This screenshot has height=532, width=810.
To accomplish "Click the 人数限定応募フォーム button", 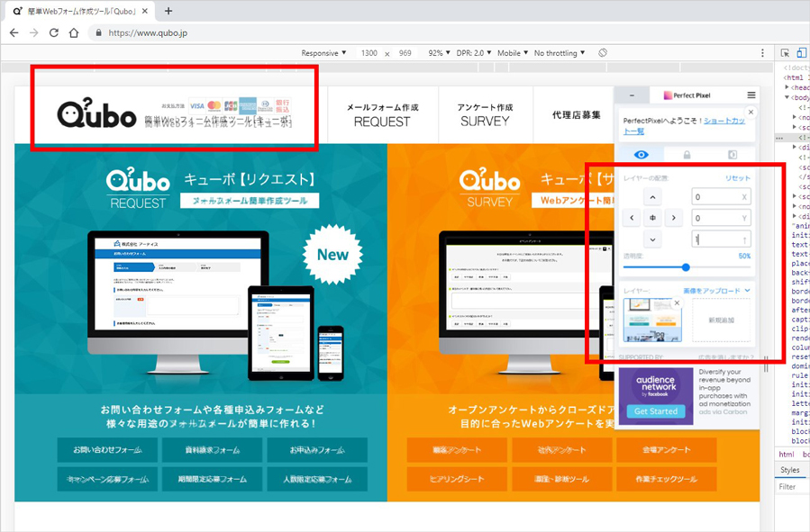I will click(x=317, y=480).
